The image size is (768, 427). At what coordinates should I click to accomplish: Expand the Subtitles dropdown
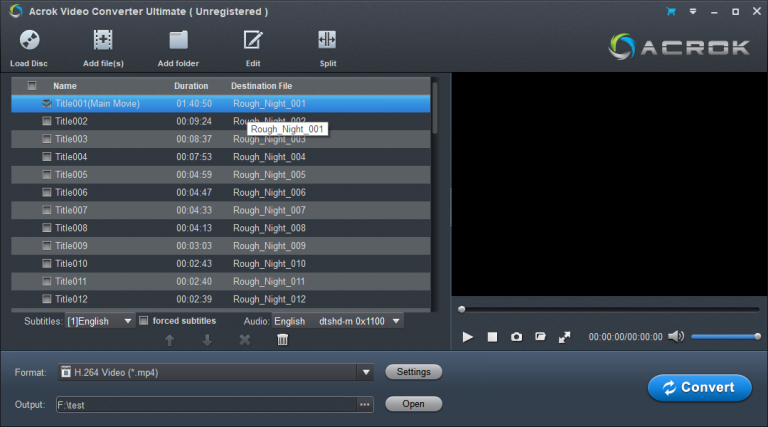[128, 321]
